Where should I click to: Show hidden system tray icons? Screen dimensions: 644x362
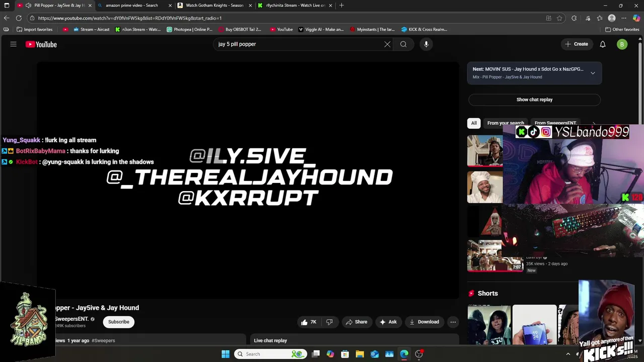(568, 354)
